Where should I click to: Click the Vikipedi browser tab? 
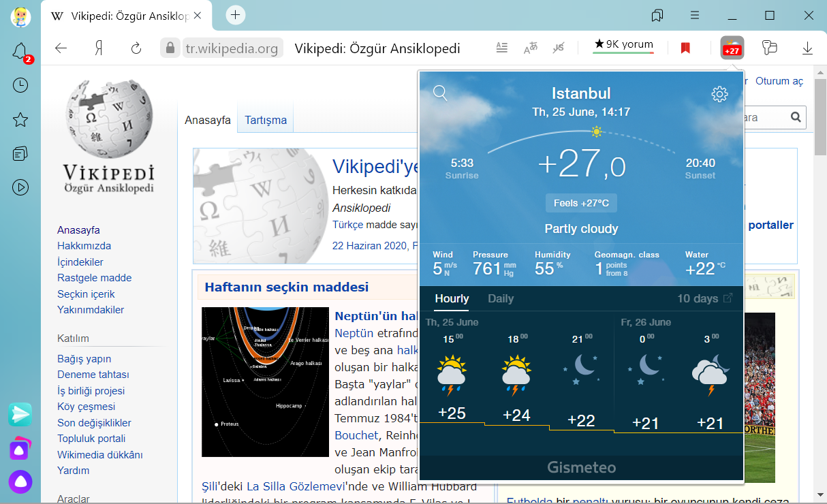(x=128, y=16)
